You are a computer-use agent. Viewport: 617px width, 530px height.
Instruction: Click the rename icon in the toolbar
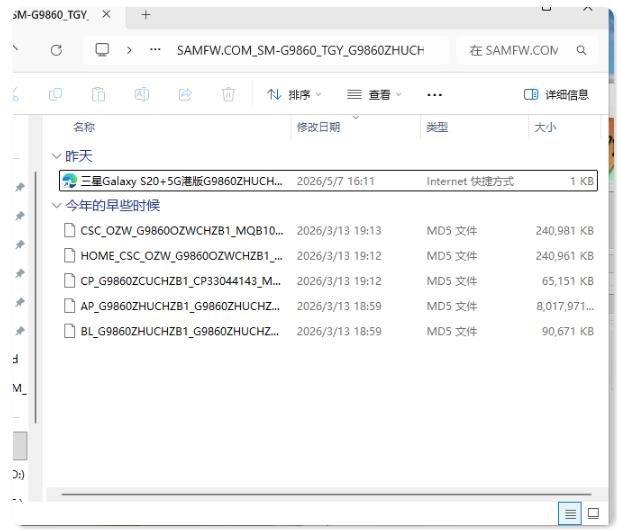[142, 94]
